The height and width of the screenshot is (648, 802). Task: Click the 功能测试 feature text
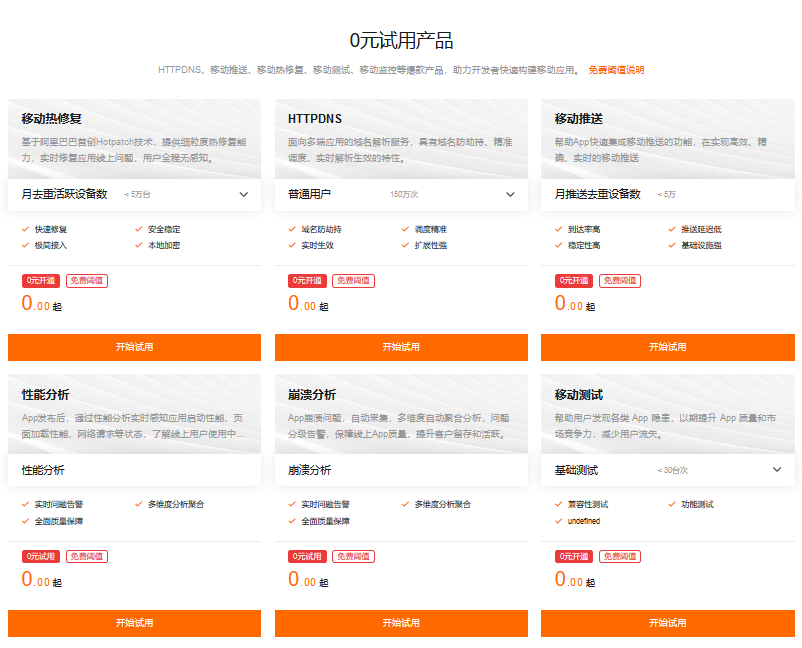[x=697, y=505]
